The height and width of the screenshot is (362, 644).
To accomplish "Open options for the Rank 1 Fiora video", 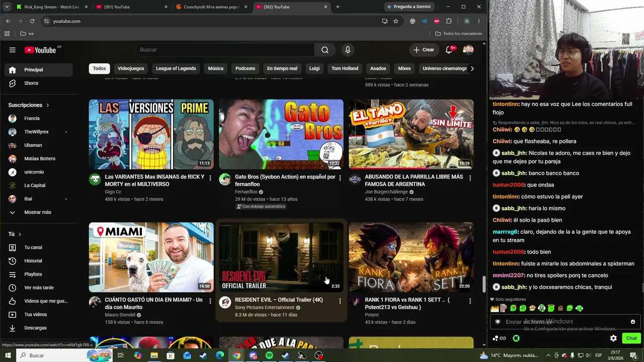I will (x=470, y=301).
